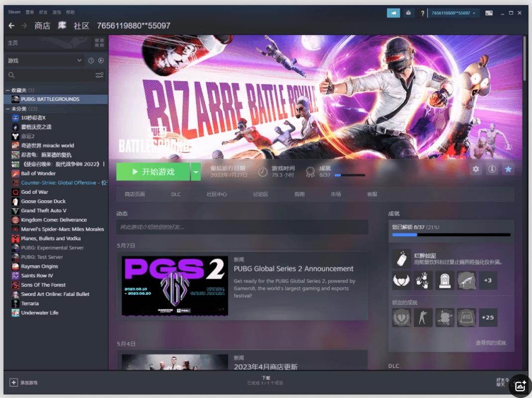Collapse the 未分类 category
Screen dimensions: 532x398
[x=7, y=109]
